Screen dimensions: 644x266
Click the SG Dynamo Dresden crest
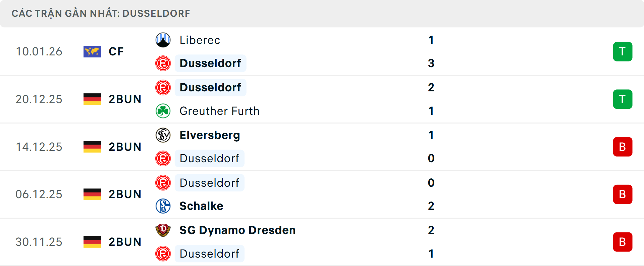click(x=163, y=230)
